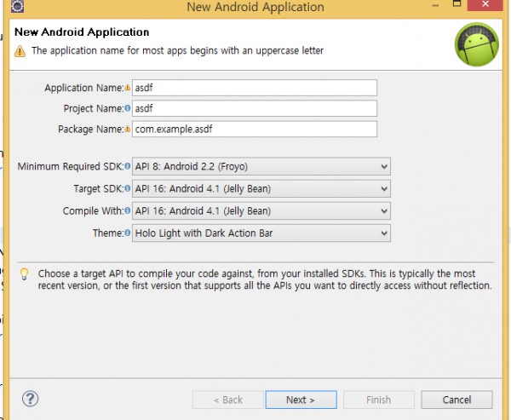Click the info icon next to Target SDK

(128, 188)
